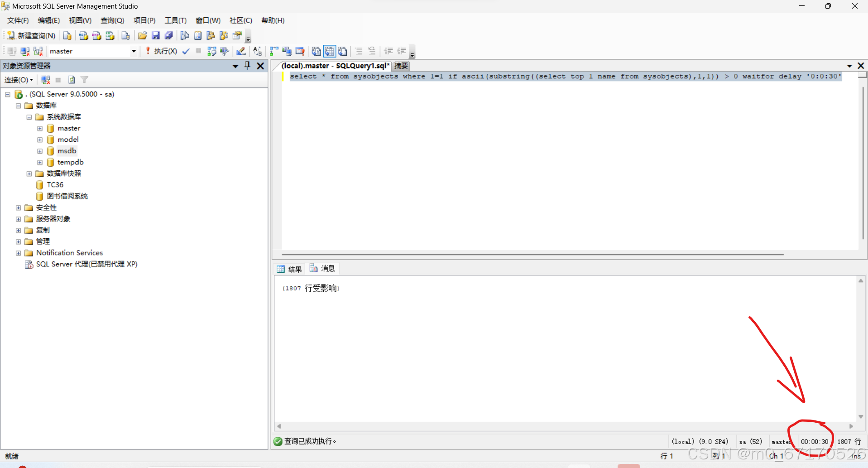Open the 文件(F) menu
This screenshot has height=468, width=868.
point(18,20)
